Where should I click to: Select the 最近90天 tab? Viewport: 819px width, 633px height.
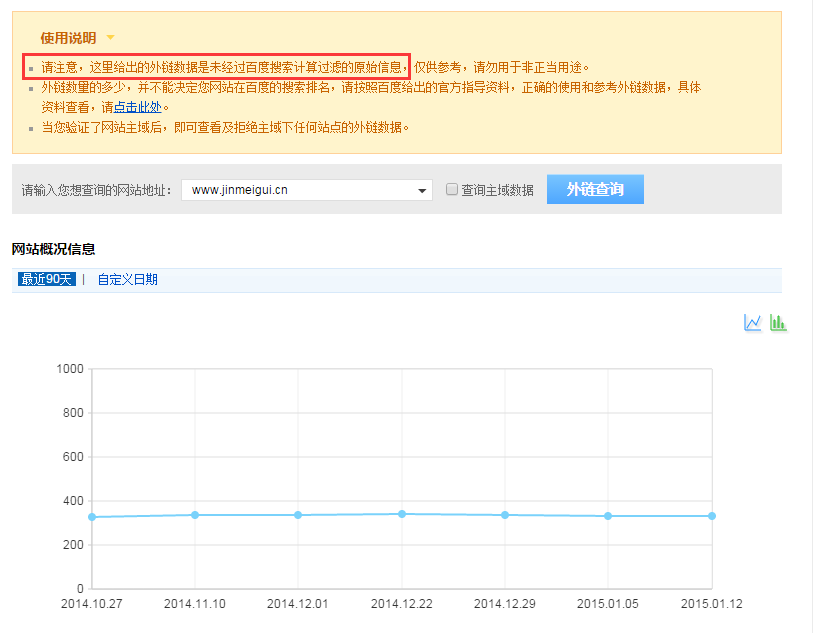point(47,279)
